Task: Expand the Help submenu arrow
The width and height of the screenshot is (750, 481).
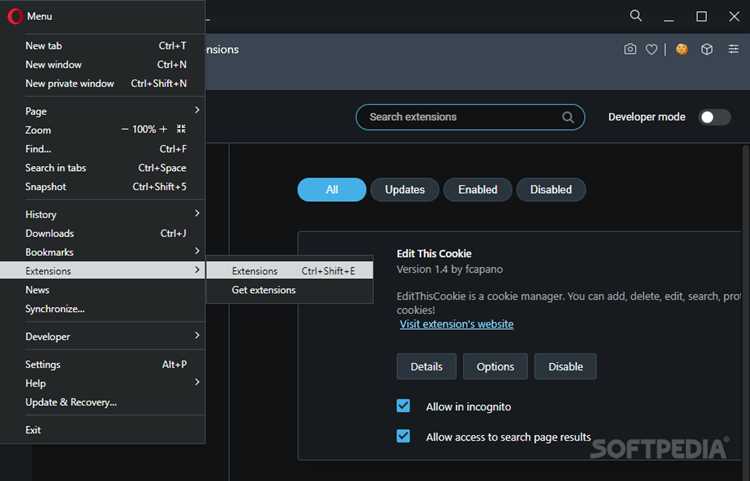Action: pos(197,382)
